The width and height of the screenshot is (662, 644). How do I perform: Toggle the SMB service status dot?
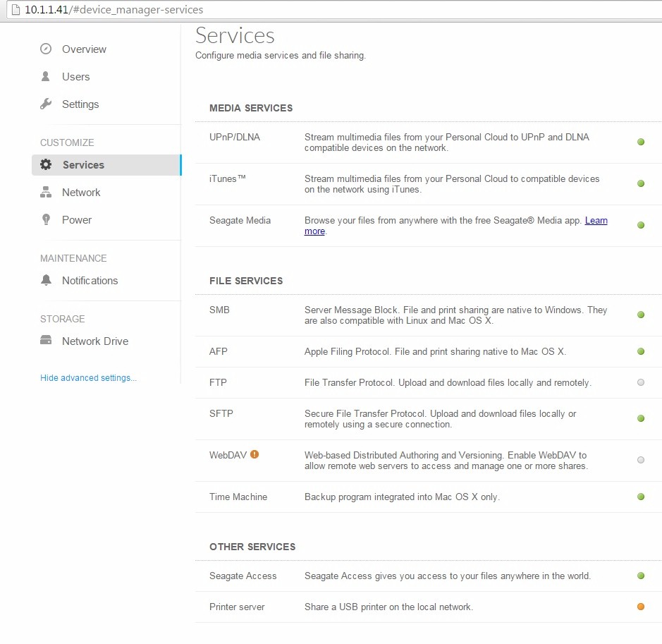coord(640,315)
